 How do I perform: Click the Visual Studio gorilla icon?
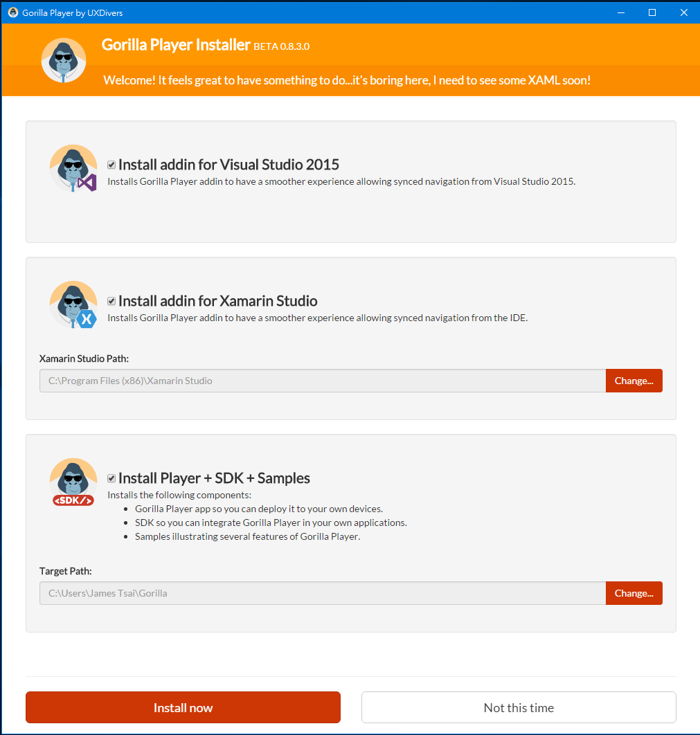(x=73, y=168)
